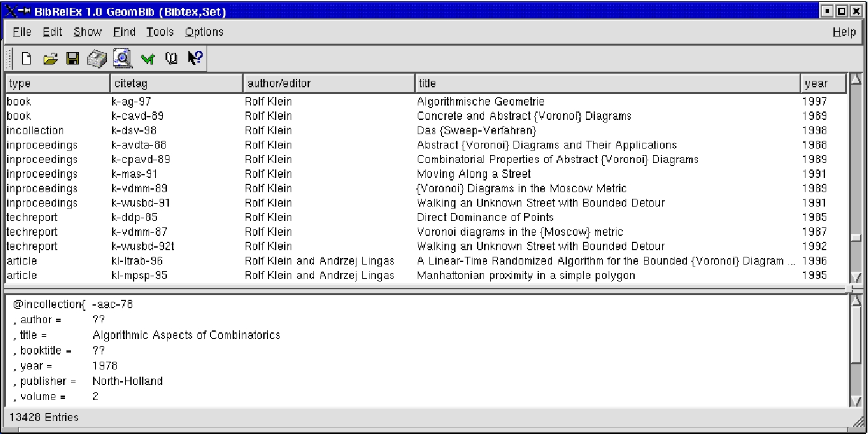Click the '@incollection{' line in details
Image resolution: width=868 pixels, height=434 pixels.
pyautogui.click(x=73, y=304)
